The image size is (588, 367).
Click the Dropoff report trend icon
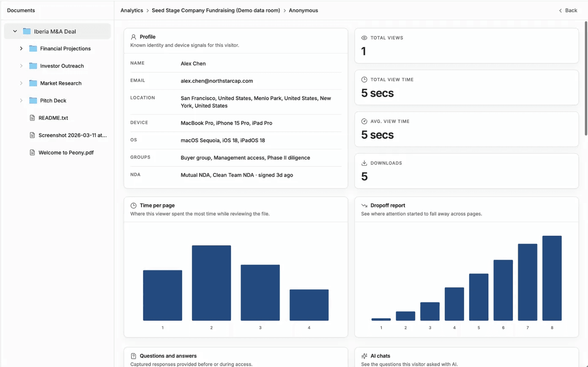[x=364, y=205]
